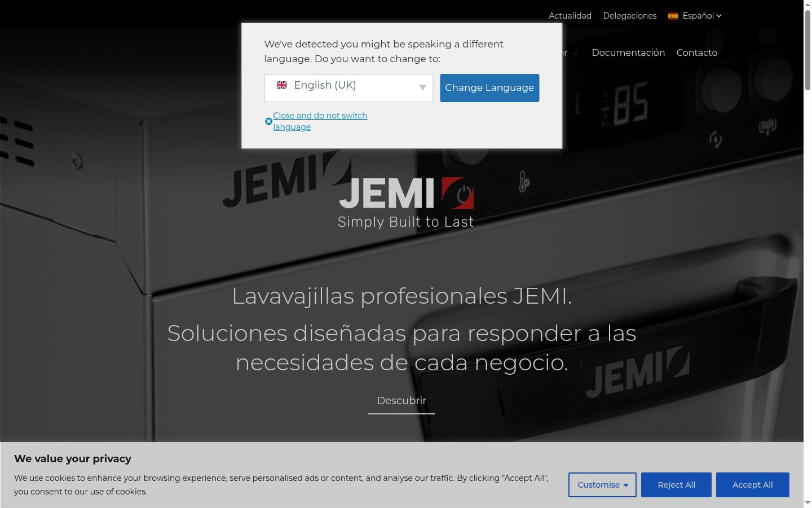The height and width of the screenshot is (508, 812).
Task: Click the 'Simply Built to Last' tagline
Action: click(x=406, y=222)
